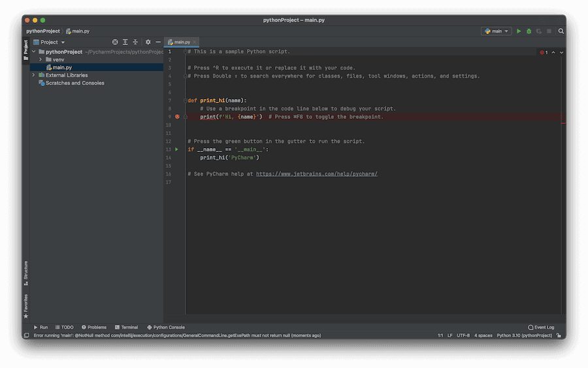Screen dimensions: 588x368
Task: Open the main run configuration dropdown
Action: point(496,31)
